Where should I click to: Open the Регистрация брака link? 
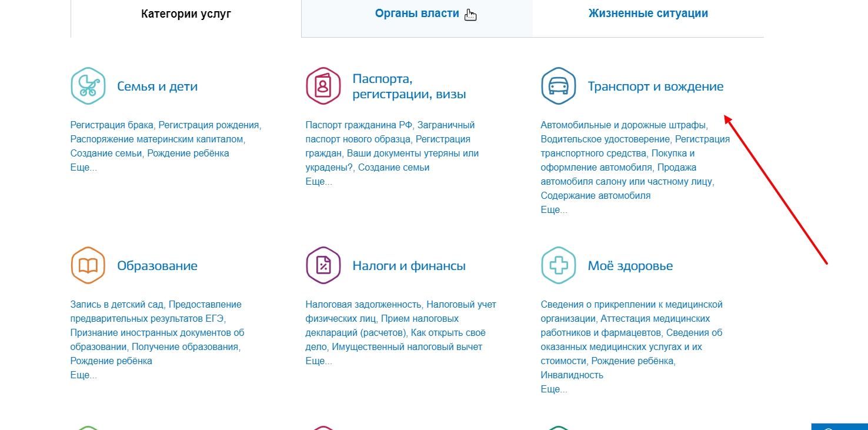pos(112,125)
